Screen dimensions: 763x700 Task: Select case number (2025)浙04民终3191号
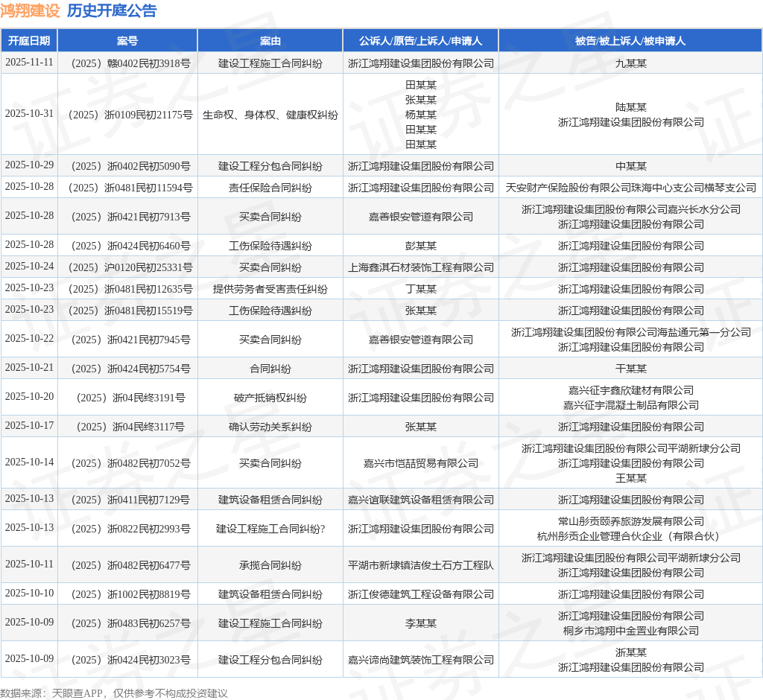click(130, 398)
